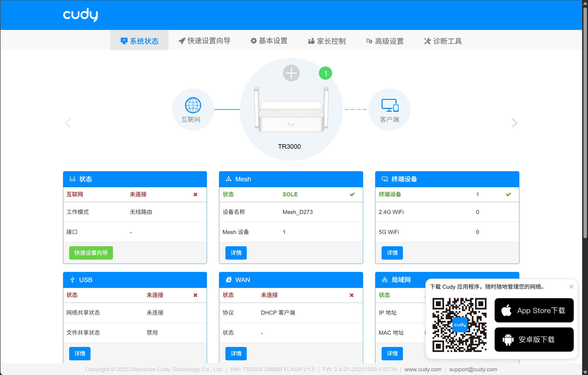Click the TR3000 router image
Viewport: 588px width, 375px height.
[291, 109]
